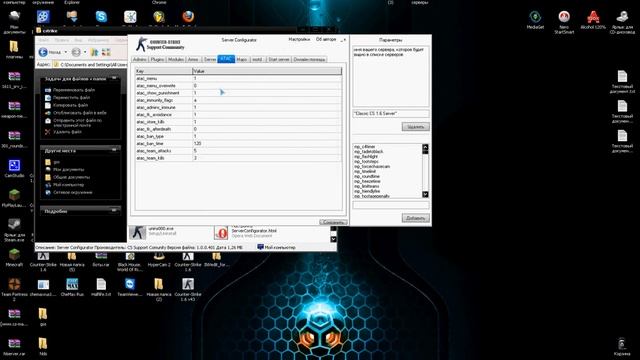640x360 pixels.
Task: Click Explorer Views toolbar icon
Action: pyautogui.click(x=106, y=52)
